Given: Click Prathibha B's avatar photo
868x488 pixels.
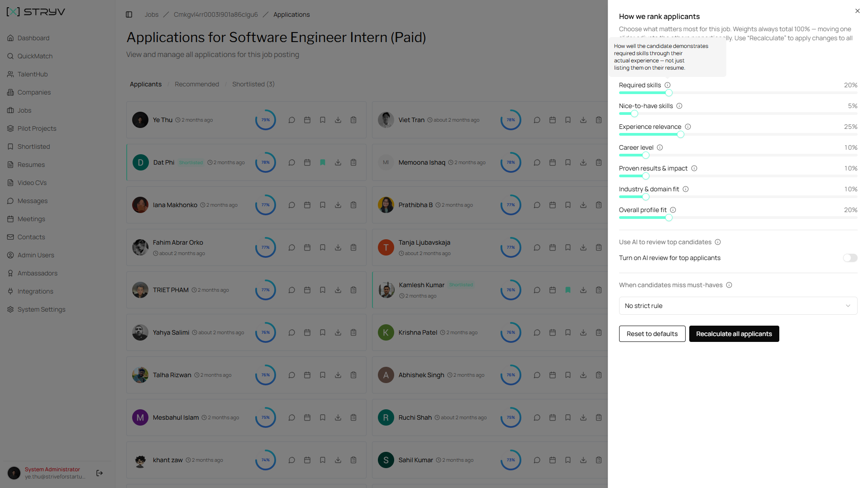Looking at the screenshot, I should (386, 205).
